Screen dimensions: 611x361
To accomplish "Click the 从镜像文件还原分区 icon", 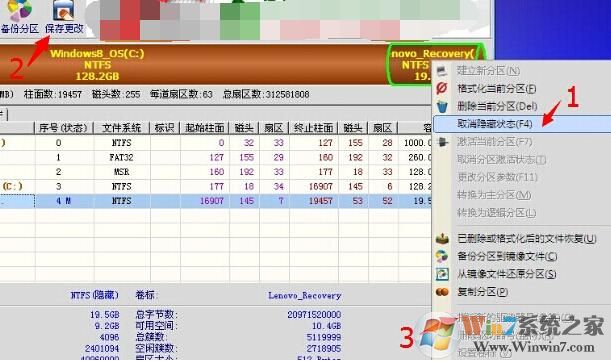I will pyautogui.click(x=442, y=274).
